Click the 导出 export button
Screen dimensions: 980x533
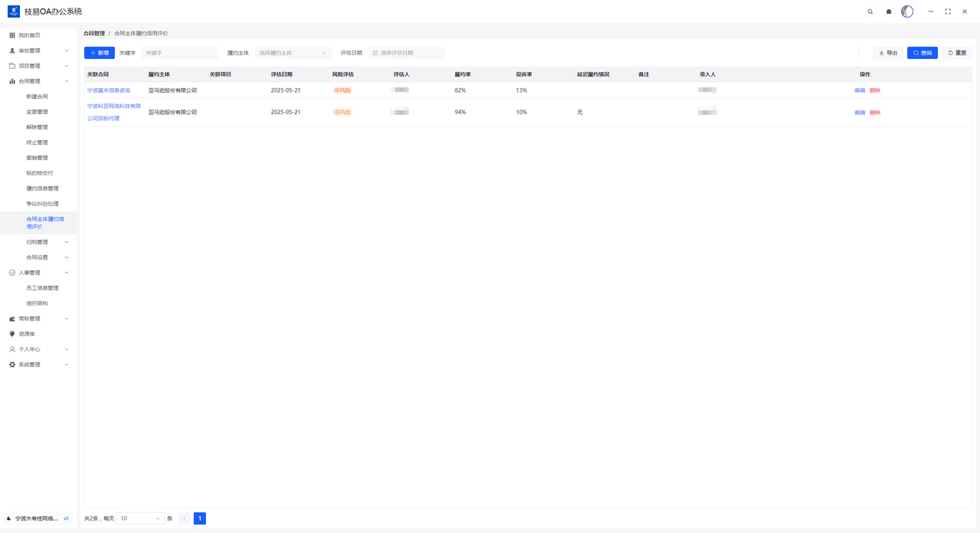(x=888, y=53)
